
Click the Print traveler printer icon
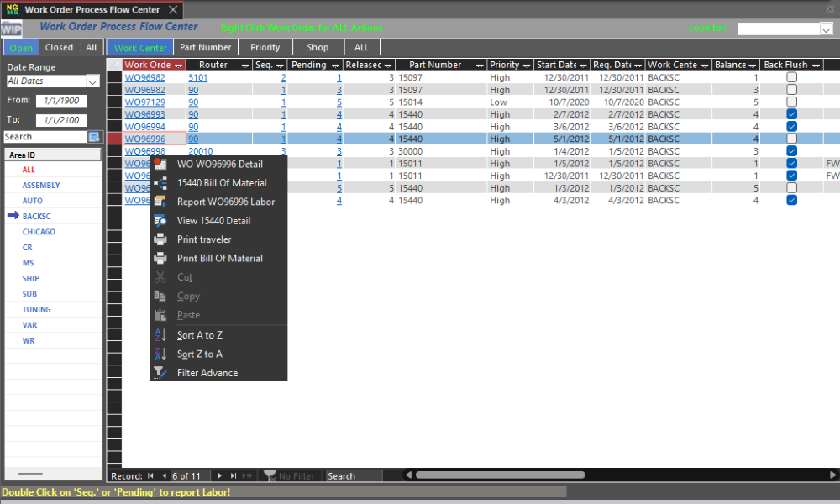click(160, 239)
